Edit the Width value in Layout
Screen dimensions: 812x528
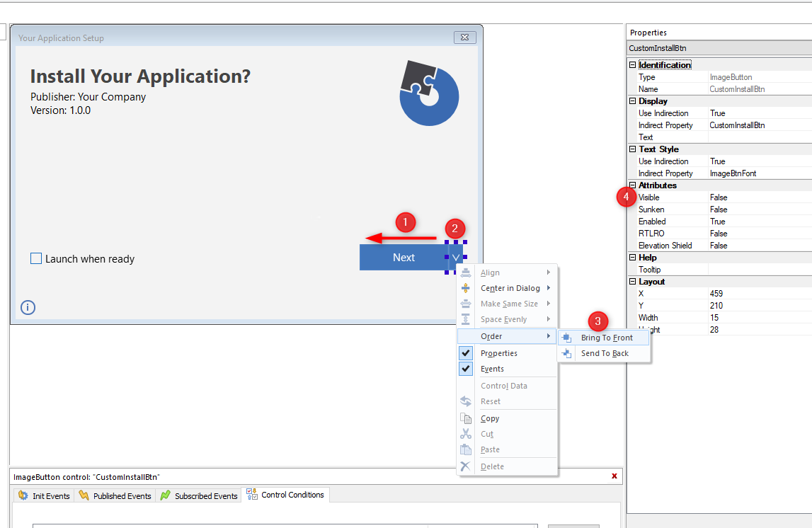(759, 318)
